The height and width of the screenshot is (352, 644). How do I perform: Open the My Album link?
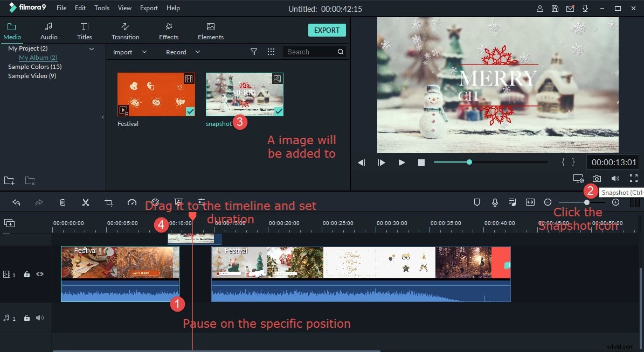pyautogui.click(x=38, y=57)
